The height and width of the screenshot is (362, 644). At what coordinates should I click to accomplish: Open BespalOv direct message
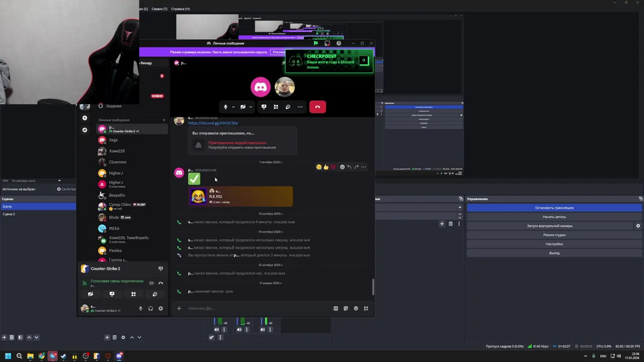pos(132,195)
